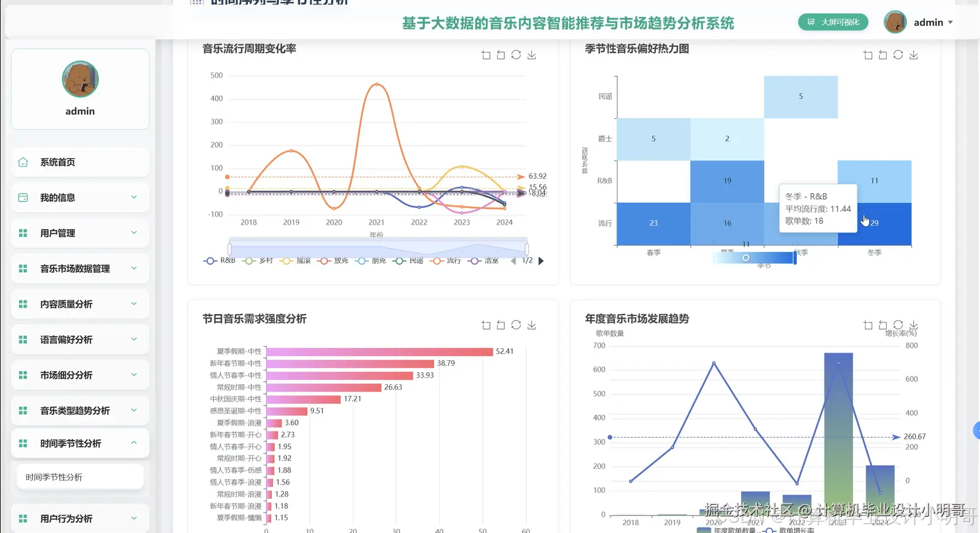Expand 市场细分分析 via its chevron

coord(134,375)
